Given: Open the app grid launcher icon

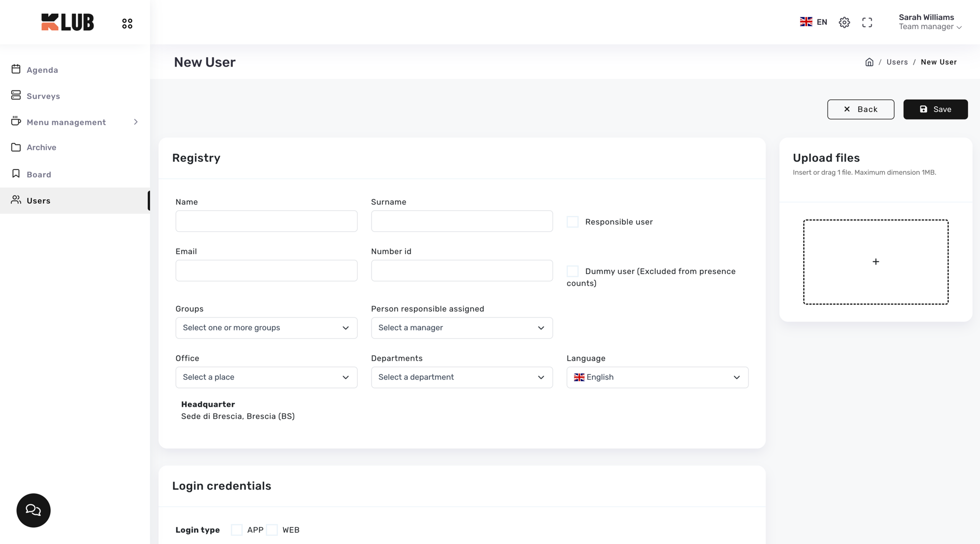Looking at the screenshot, I should (127, 23).
